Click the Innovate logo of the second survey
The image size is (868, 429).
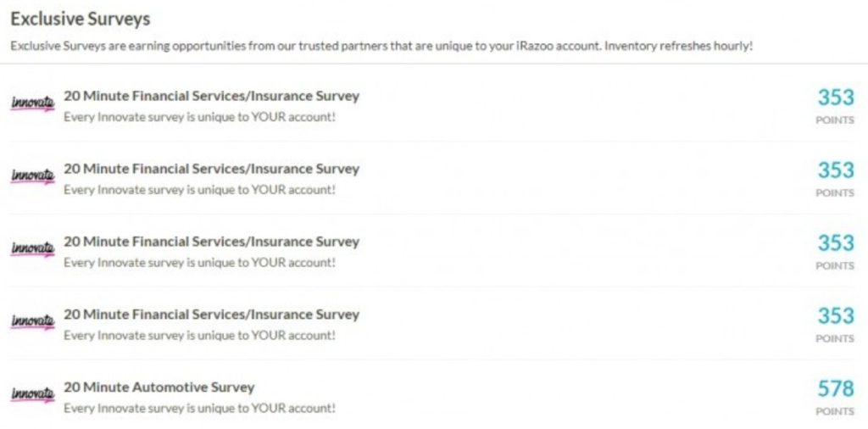click(33, 176)
